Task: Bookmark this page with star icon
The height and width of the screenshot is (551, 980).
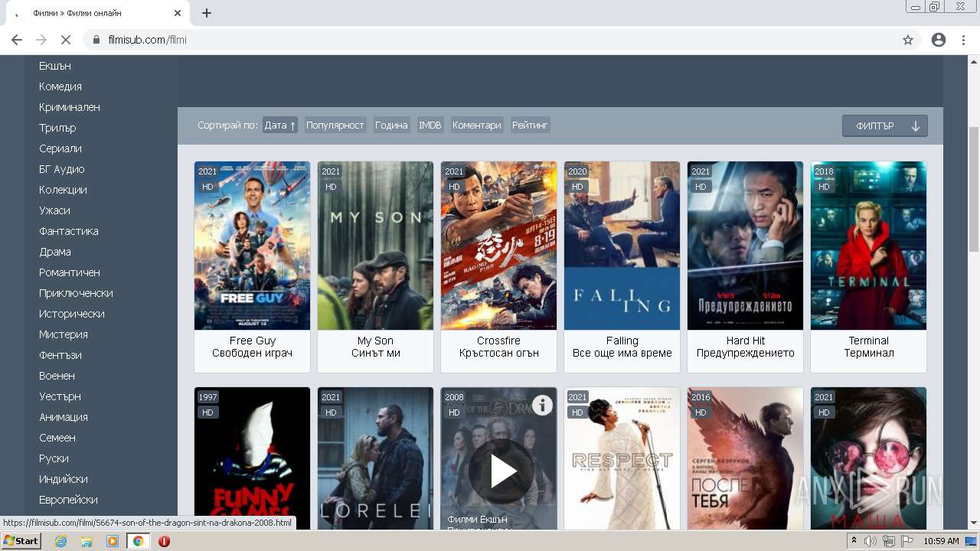Action: pyautogui.click(x=908, y=40)
